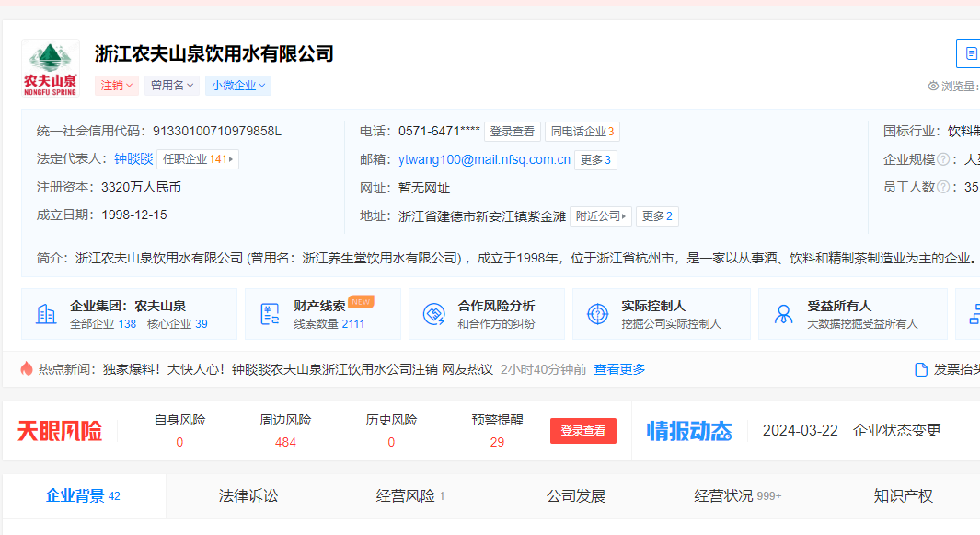This screenshot has width=980, height=535.
Task: Open the 小微企业 tag dropdown
Action: tap(238, 86)
